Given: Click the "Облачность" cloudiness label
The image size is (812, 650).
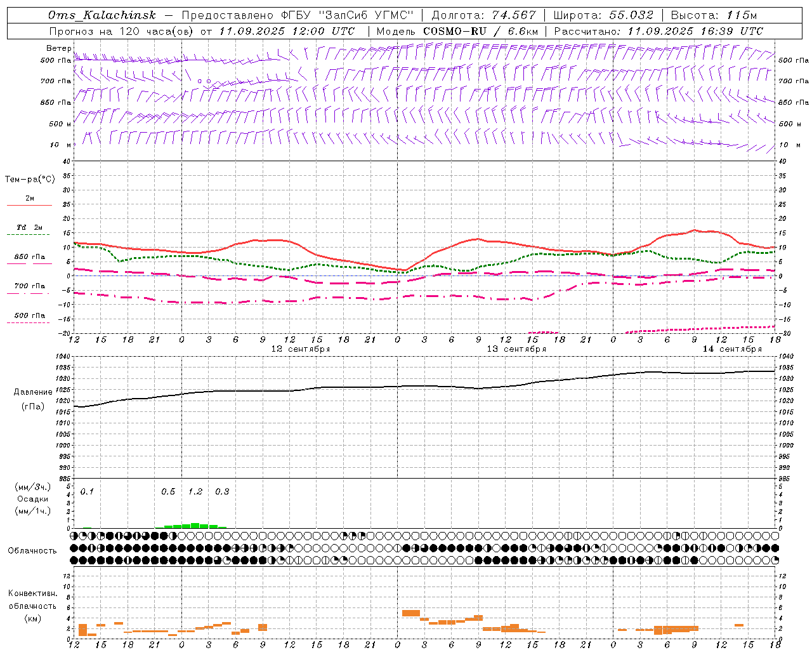Looking at the screenshot, I should pyautogui.click(x=32, y=551).
